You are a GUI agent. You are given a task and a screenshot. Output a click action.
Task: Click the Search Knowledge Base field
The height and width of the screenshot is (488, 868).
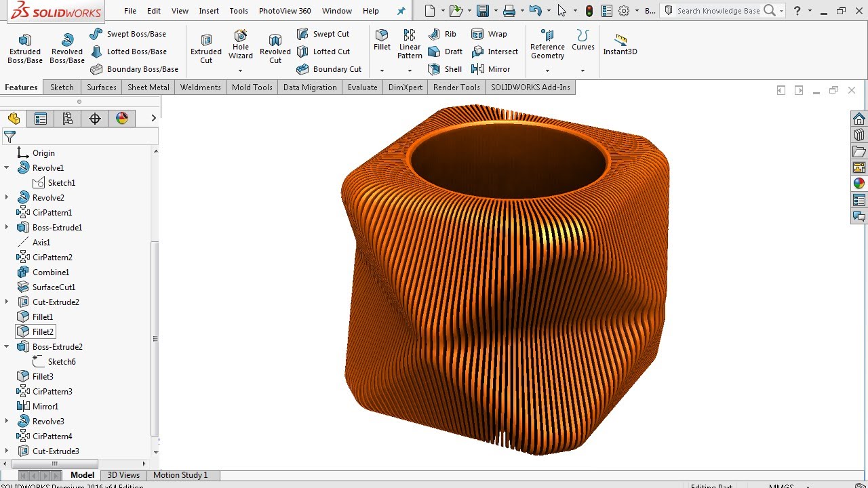[x=719, y=11]
